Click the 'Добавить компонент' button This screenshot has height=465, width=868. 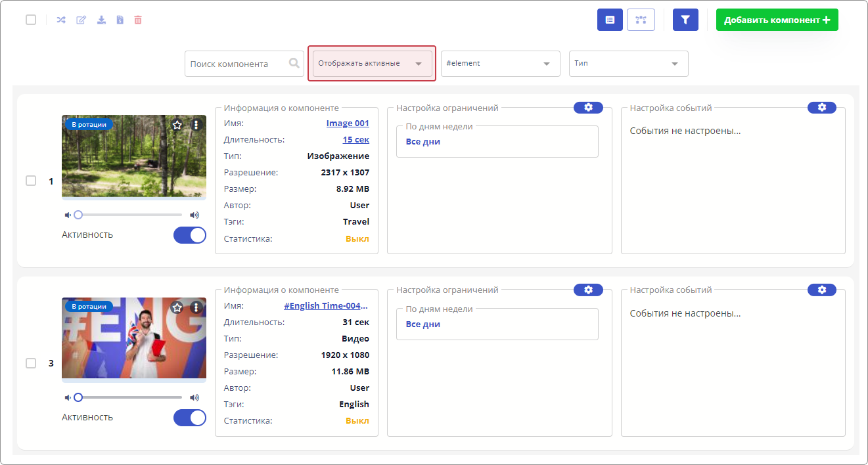tap(777, 20)
